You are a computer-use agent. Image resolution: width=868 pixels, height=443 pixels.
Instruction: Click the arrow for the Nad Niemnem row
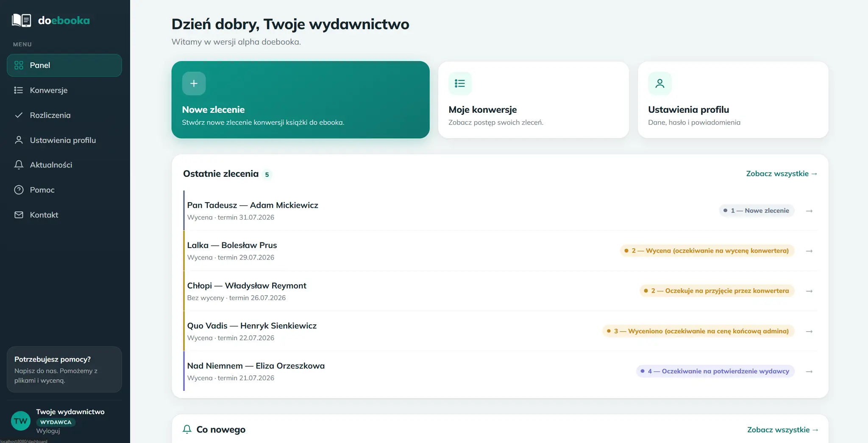pyautogui.click(x=809, y=371)
